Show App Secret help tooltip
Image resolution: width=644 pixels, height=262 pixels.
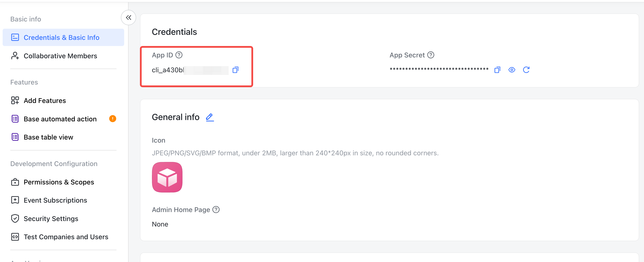click(x=430, y=55)
